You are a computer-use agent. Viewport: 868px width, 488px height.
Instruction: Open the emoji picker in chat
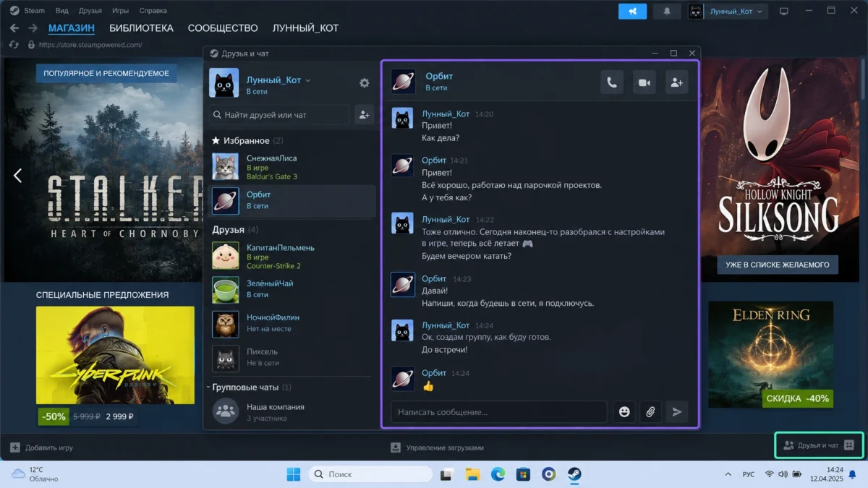624,412
